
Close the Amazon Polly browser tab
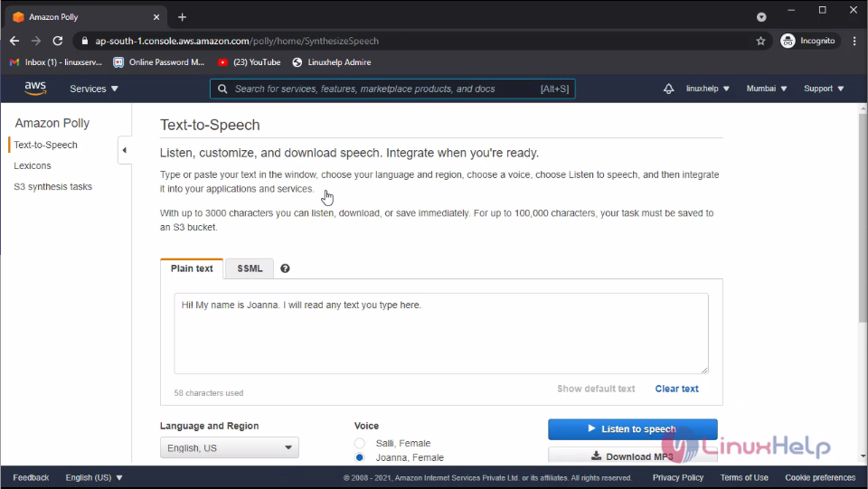tap(156, 17)
